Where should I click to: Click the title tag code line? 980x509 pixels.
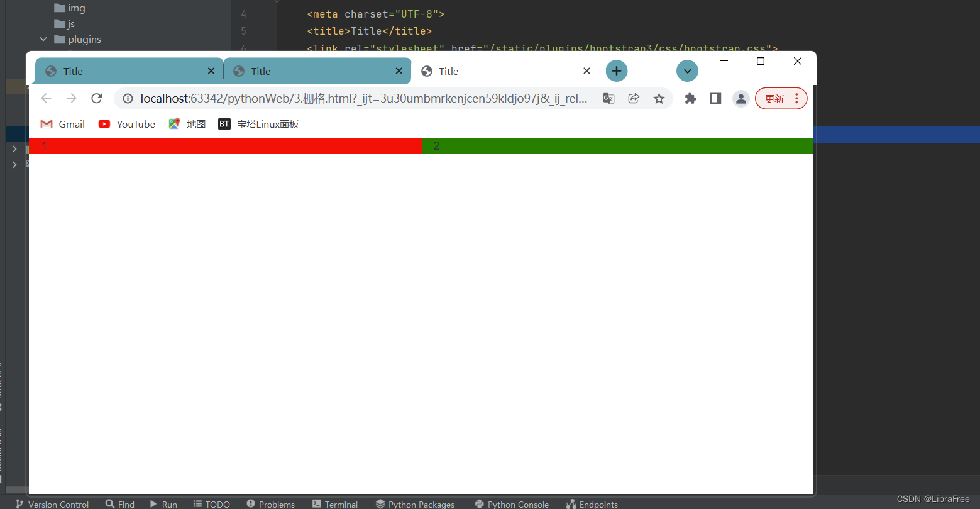click(x=370, y=31)
